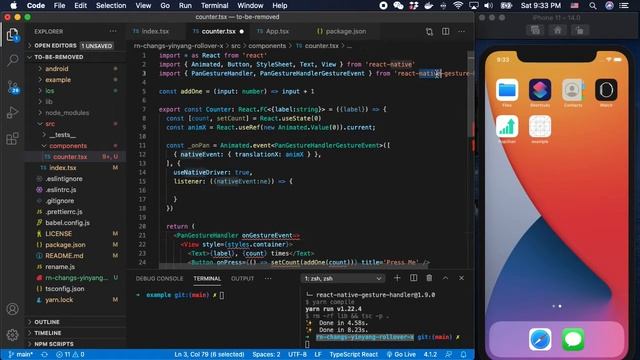This screenshot has height=360, width=640.
Task: Open the Run menu
Action: (x=185, y=6)
